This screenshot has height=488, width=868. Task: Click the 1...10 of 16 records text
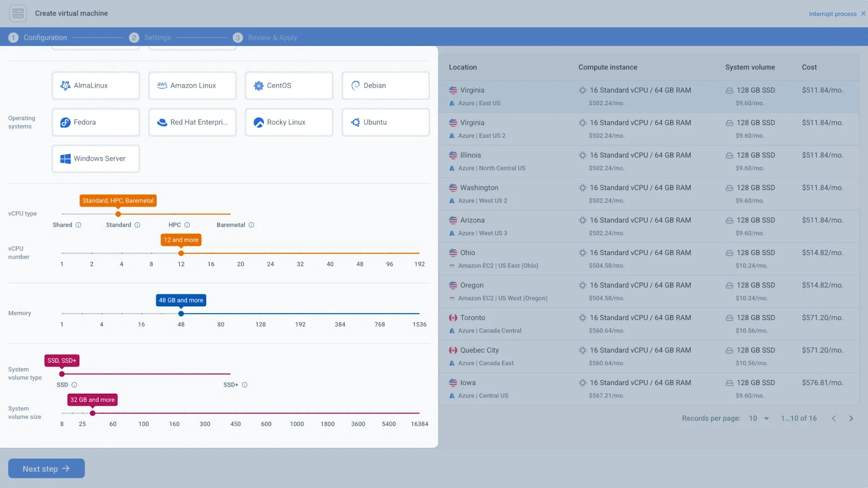click(x=799, y=419)
